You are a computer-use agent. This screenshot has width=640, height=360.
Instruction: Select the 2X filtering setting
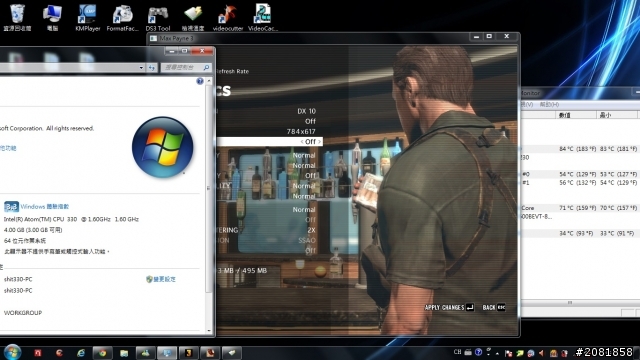[x=311, y=230]
